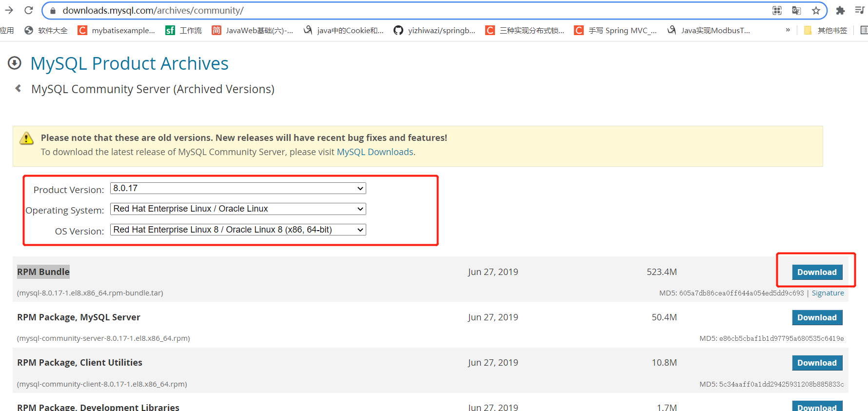
Task: Follow the MySQL Downloads link
Action: tap(375, 152)
